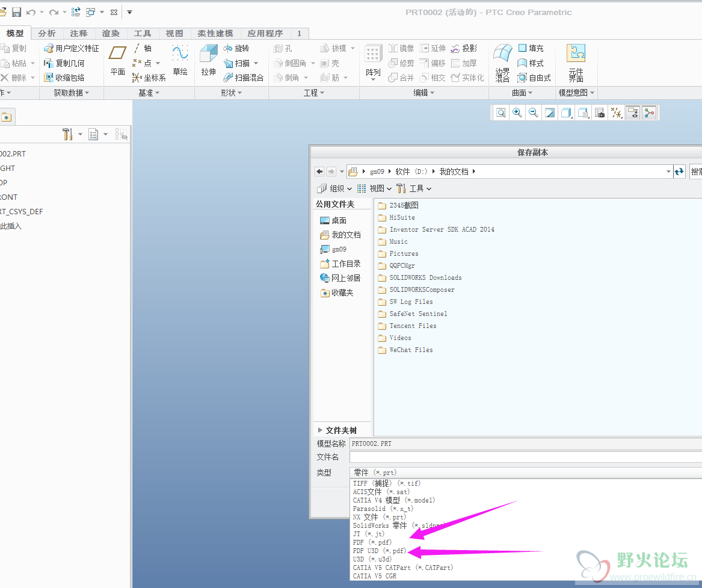Click the back arrow in save dialog

pyautogui.click(x=319, y=172)
